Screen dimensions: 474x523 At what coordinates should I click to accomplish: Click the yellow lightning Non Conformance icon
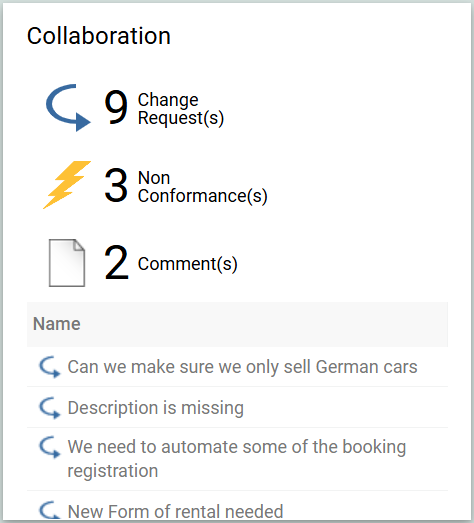pyautogui.click(x=67, y=185)
